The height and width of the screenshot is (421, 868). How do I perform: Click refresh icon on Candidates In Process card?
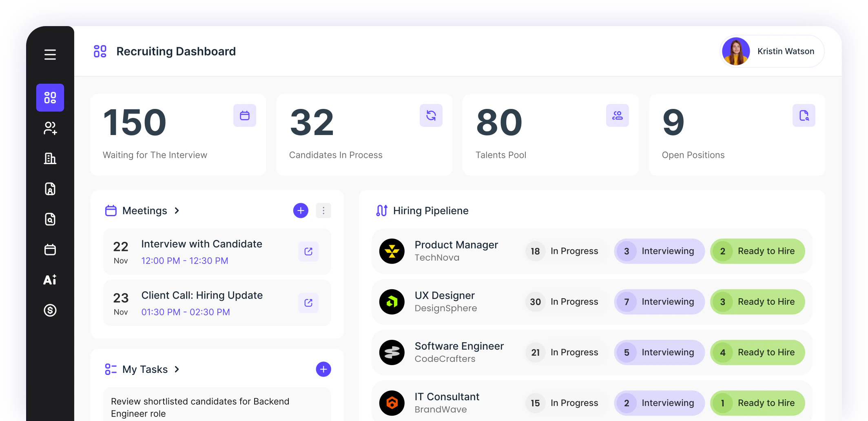point(431,115)
